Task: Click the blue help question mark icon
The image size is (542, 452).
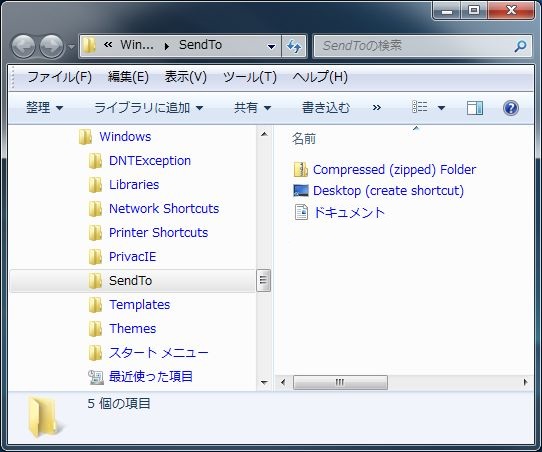Action: coord(511,108)
